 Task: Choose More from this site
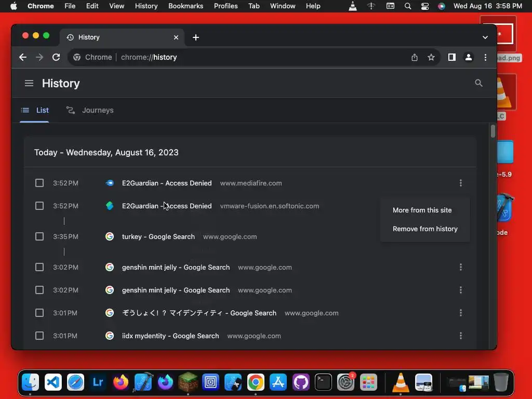[422, 210]
